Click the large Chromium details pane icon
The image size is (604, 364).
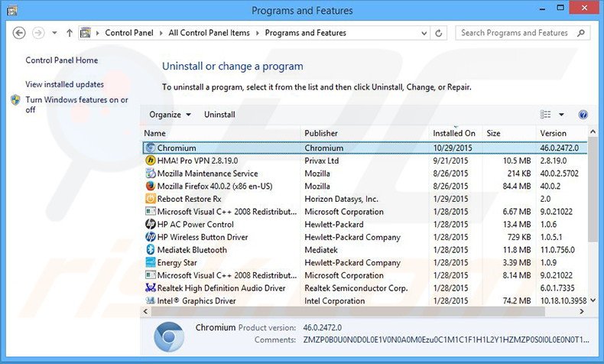(169, 336)
